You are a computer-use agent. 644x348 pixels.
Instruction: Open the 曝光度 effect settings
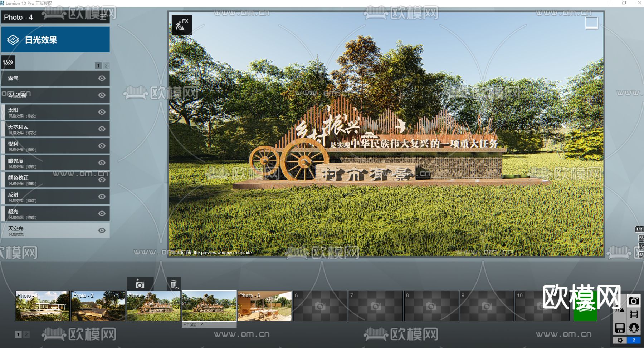pyautogui.click(x=55, y=163)
